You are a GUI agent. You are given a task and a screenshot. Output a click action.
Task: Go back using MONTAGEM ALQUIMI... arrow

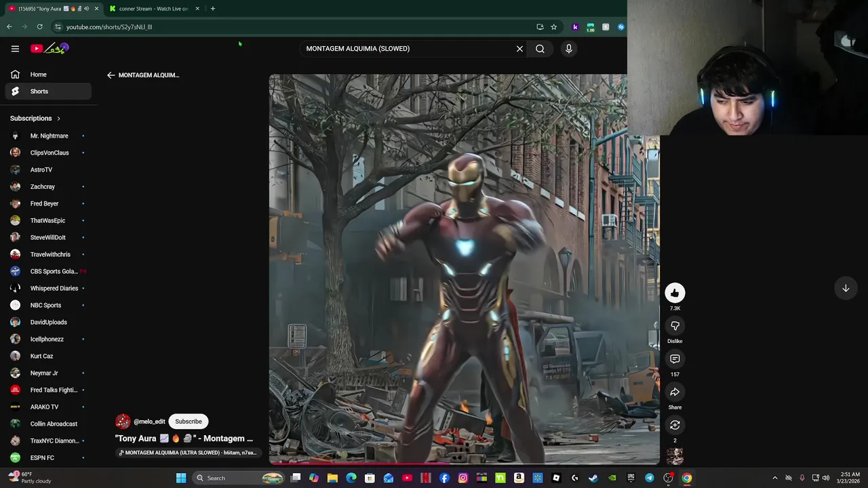pos(111,75)
